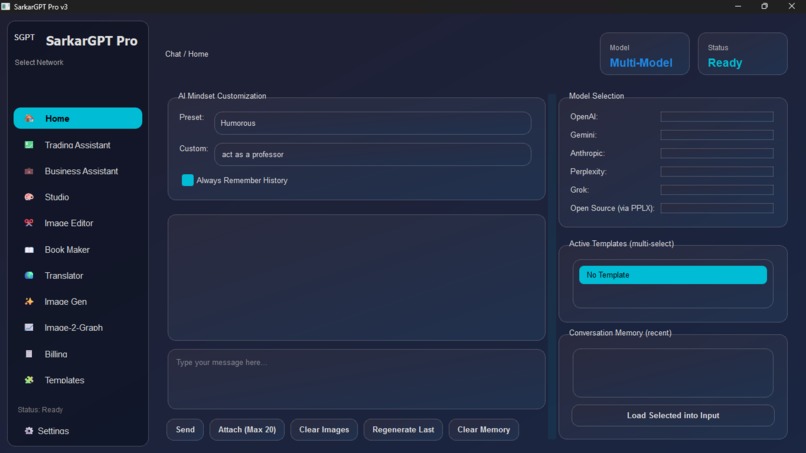Click the message input box
Image resolution: width=806 pixels, height=453 pixels.
pos(356,379)
